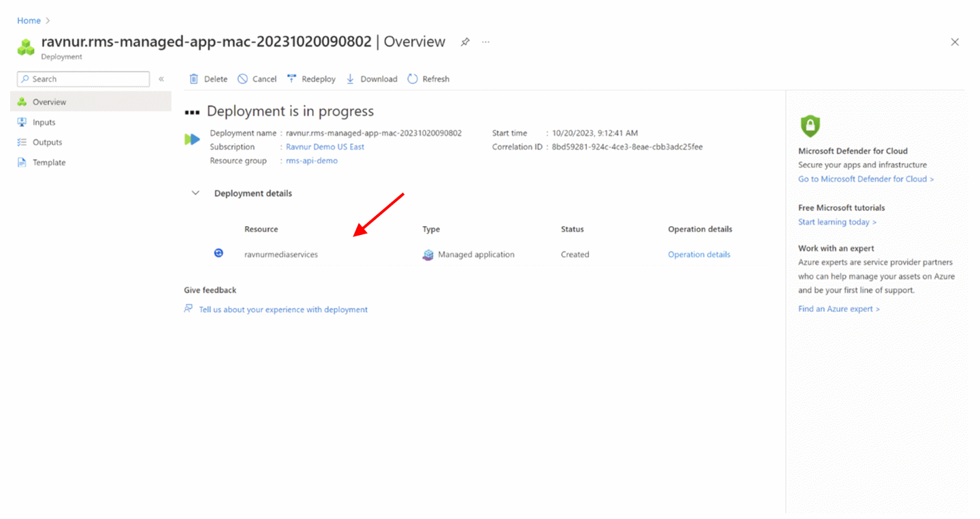Screen dimensions: 980x519
Task: Click the Redeploy toolbar label
Action: 319,79
